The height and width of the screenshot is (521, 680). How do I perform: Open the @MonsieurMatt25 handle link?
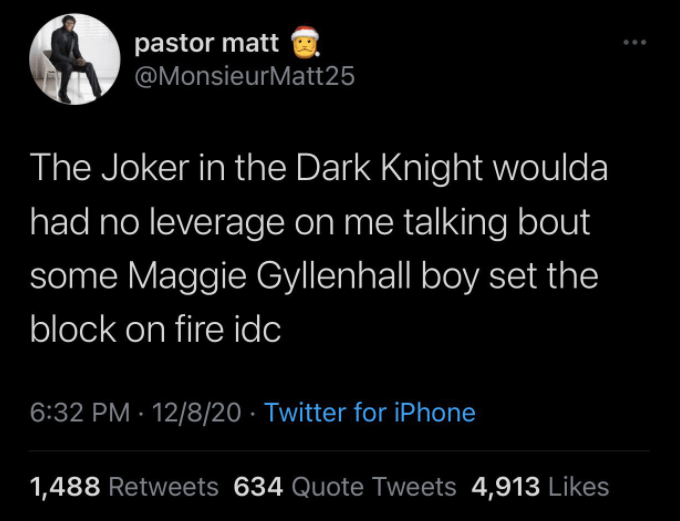(x=243, y=76)
